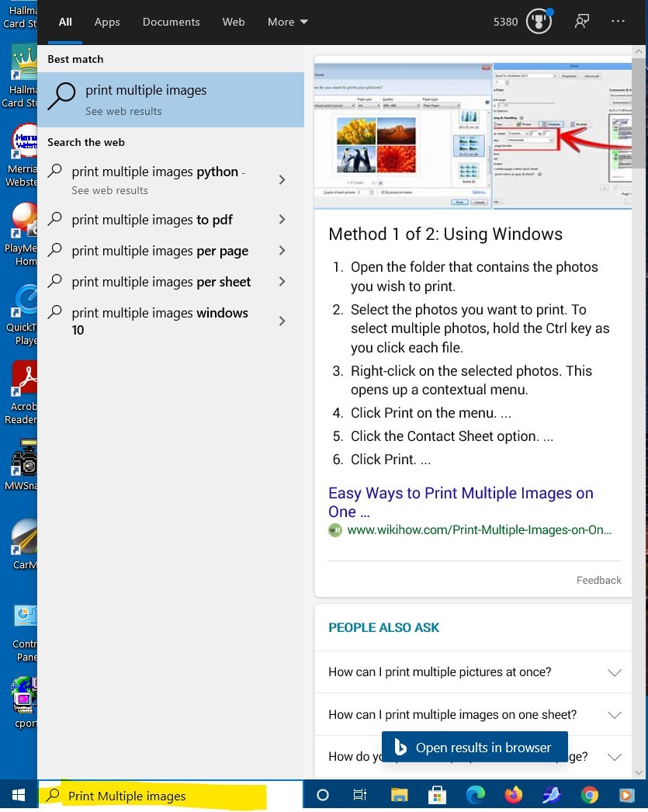This screenshot has width=648, height=812.
Task: Click the 'Search the web' heading
Action: coord(86,142)
